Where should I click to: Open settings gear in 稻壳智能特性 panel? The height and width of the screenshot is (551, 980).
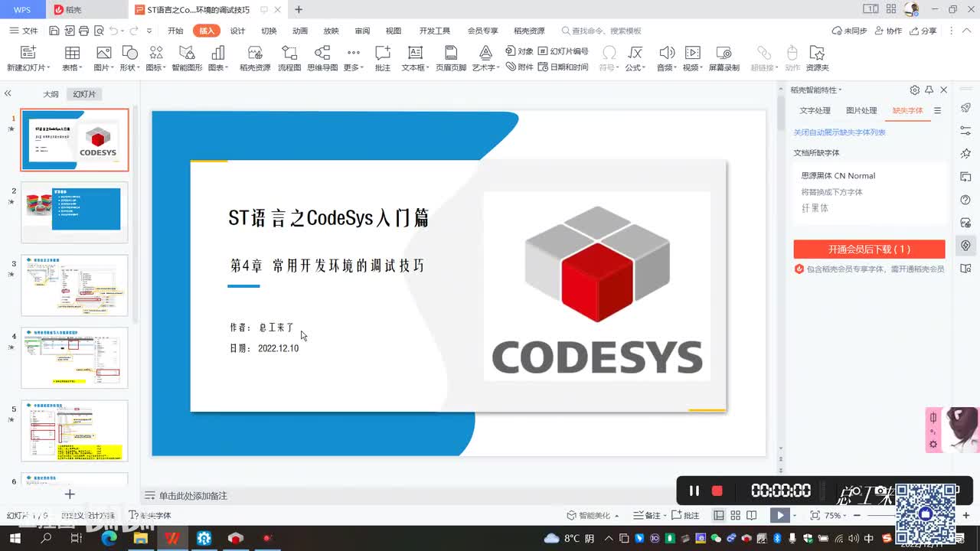pyautogui.click(x=914, y=90)
